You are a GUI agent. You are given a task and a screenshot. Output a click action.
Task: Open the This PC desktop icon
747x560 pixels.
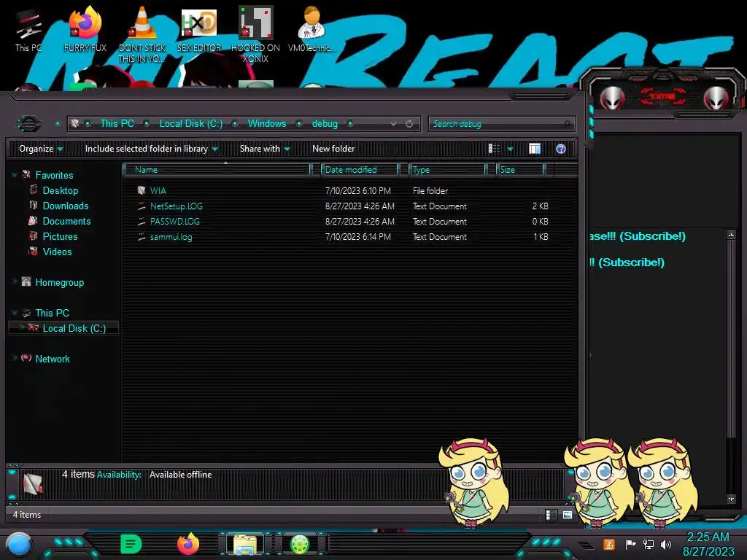28,28
